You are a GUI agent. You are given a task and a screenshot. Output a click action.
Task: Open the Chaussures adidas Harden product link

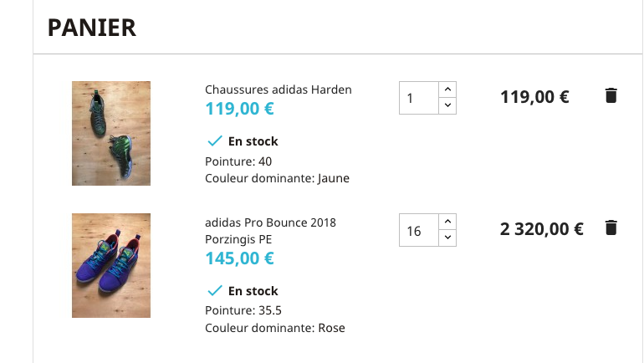click(278, 89)
